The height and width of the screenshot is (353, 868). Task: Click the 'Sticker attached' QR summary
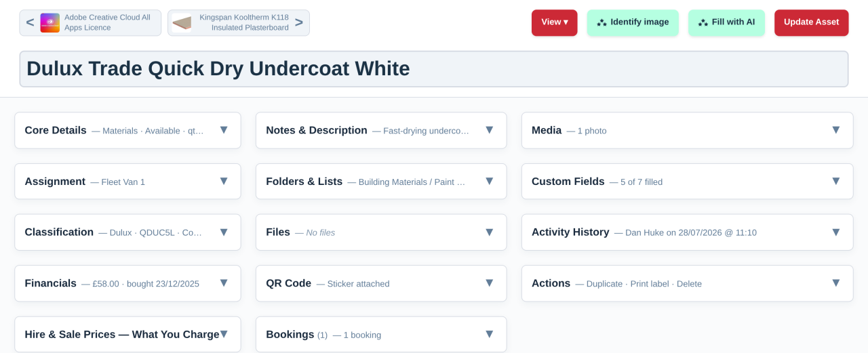click(x=358, y=284)
